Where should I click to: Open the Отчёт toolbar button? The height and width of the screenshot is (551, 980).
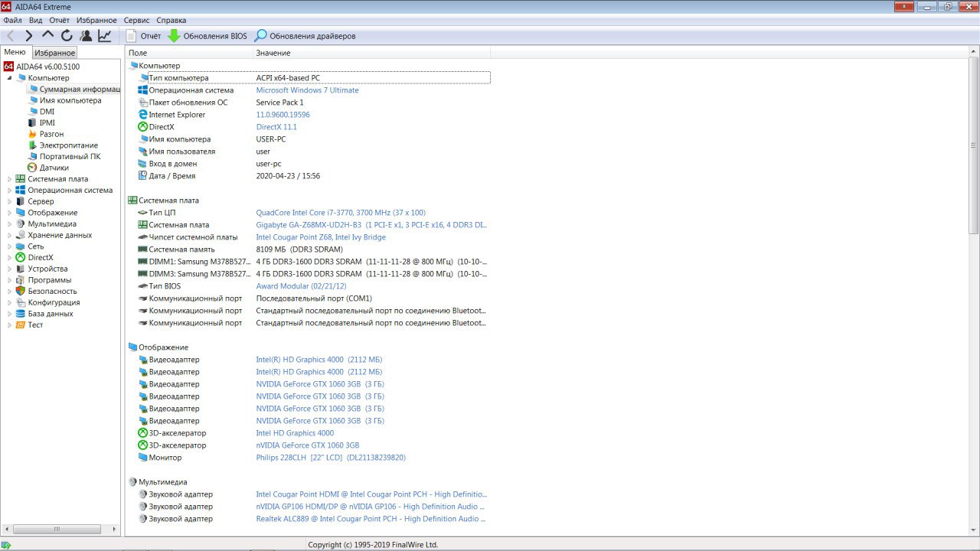click(143, 36)
